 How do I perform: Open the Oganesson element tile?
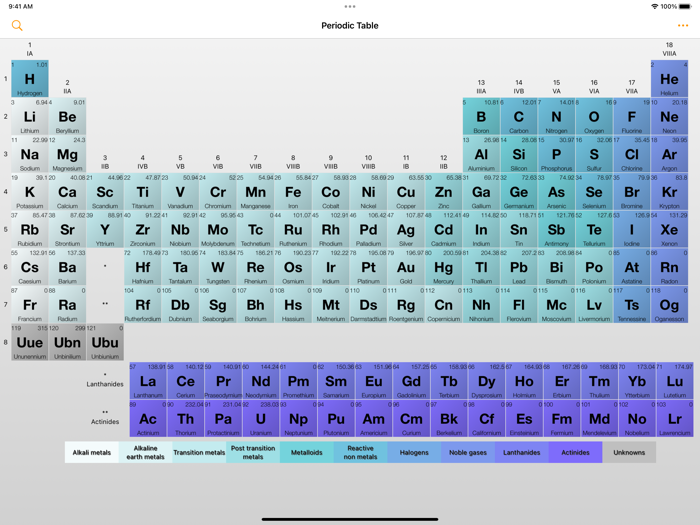tap(669, 304)
